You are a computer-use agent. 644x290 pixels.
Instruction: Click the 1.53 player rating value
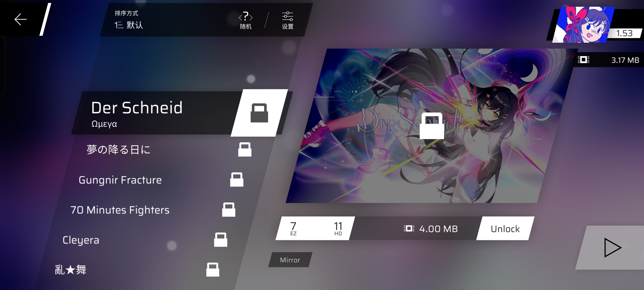(x=624, y=33)
